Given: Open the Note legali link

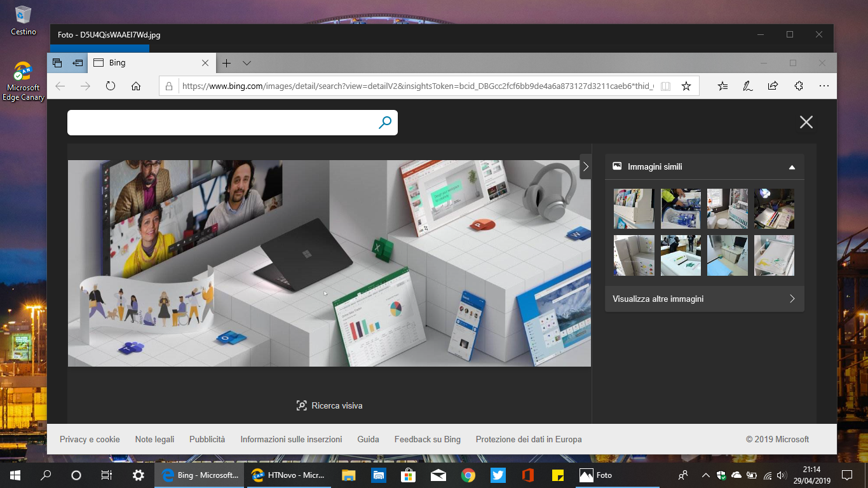Looking at the screenshot, I should [x=154, y=439].
